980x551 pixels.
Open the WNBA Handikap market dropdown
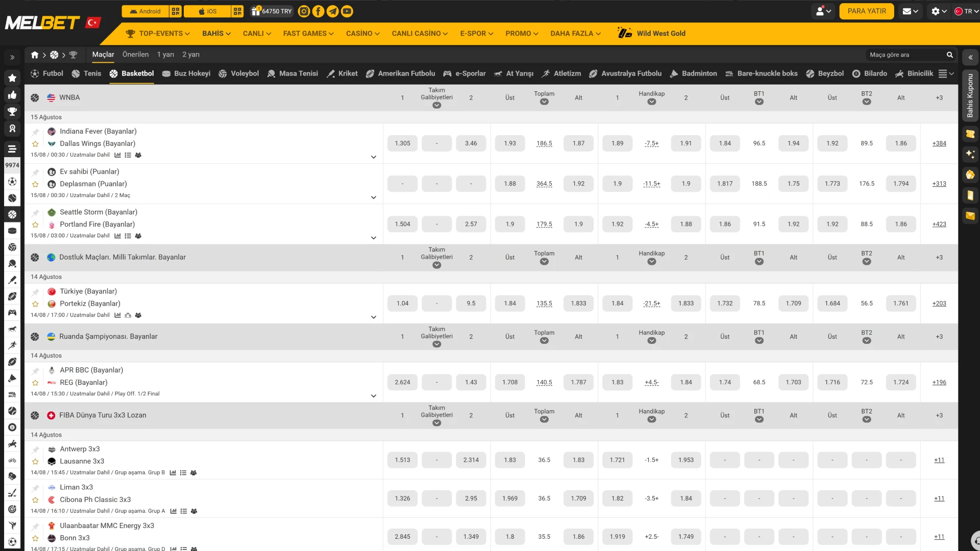tap(652, 102)
